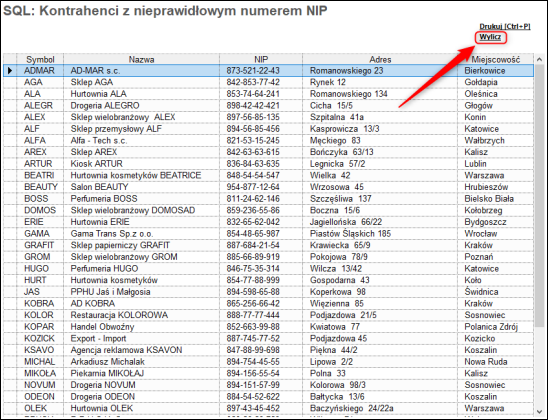The image size is (548, 420).
Task: Select the Perfumeria BOSS cell
Action: click(142, 198)
